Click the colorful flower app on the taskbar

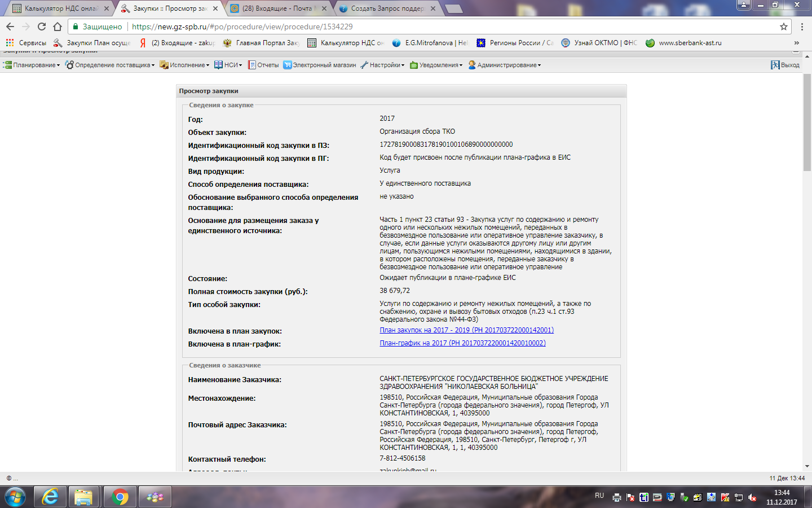click(x=155, y=497)
